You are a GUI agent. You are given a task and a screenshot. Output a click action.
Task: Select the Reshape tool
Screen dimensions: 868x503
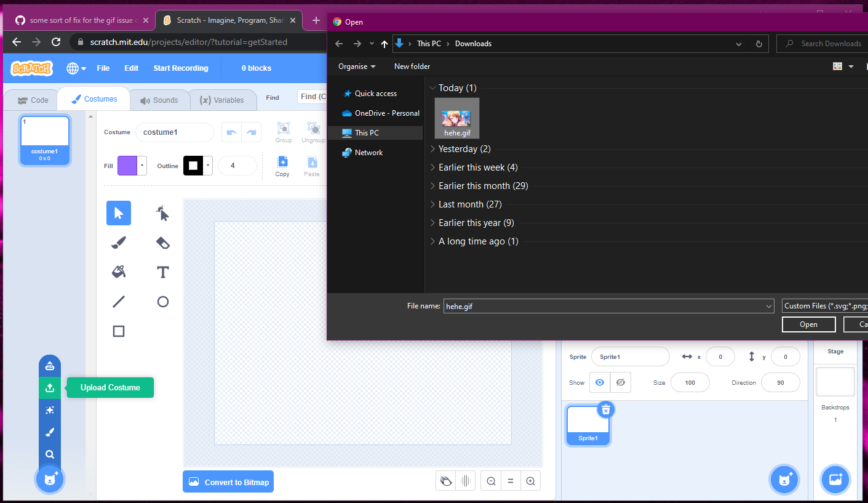pyautogui.click(x=162, y=213)
